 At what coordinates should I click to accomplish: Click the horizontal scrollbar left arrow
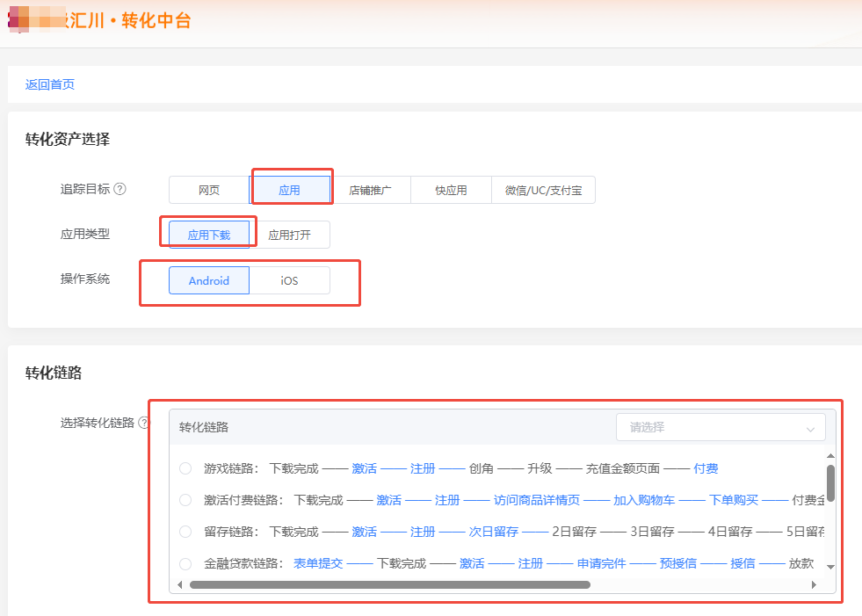[x=180, y=584]
